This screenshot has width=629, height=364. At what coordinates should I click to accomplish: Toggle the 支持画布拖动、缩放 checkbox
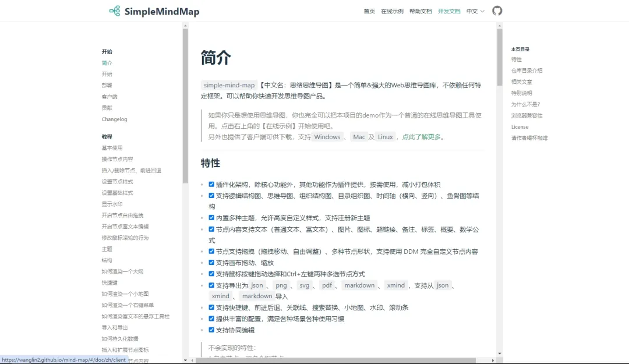pos(211,263)
